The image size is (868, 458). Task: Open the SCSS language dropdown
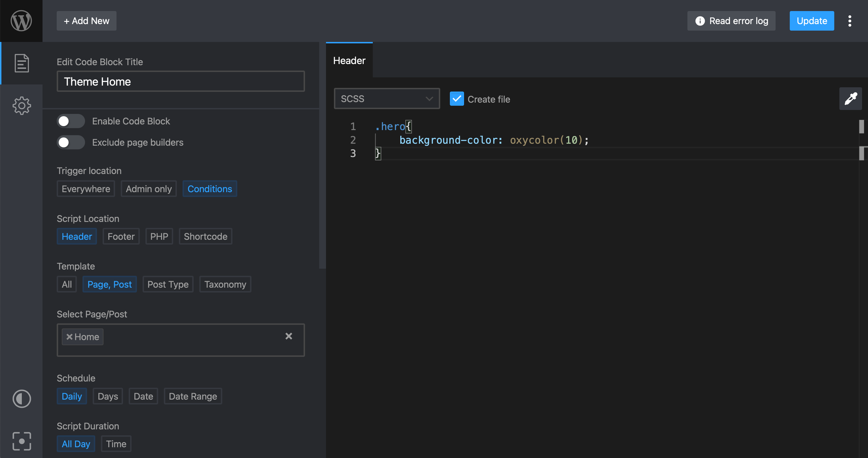(387, 99)
